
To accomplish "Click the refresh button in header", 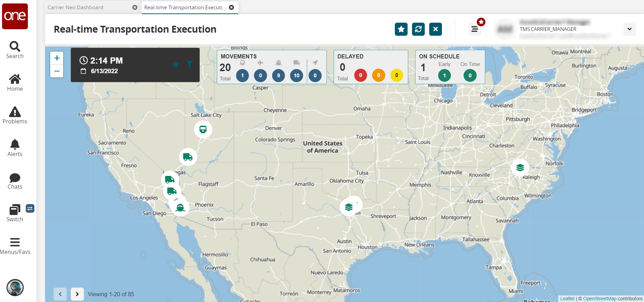I will (x=418, y=29).
